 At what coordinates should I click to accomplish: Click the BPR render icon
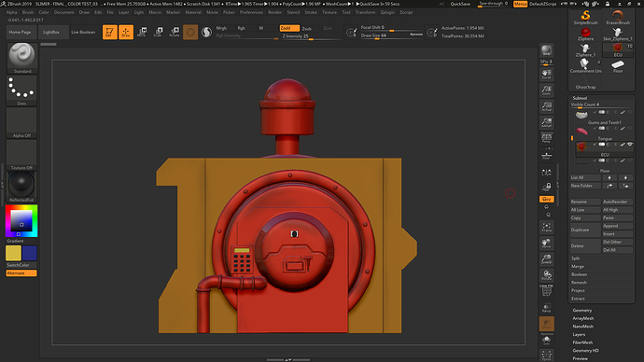[x=546, y=50]
